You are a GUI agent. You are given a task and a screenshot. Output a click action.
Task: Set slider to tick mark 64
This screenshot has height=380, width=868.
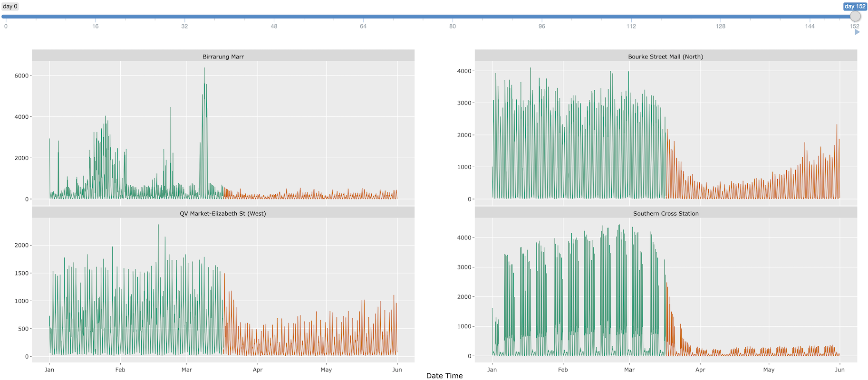pos(363,17)
